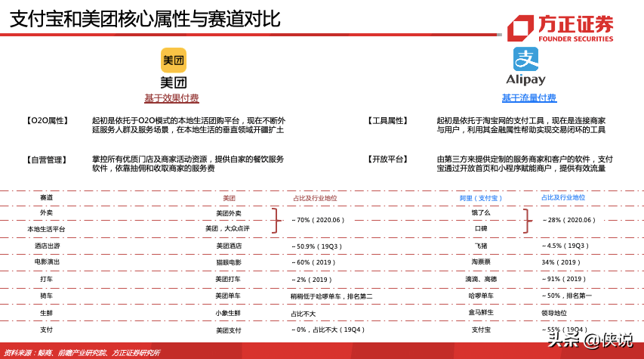Click the yellow Meituan logo icon
644x359 pixels.
[174, 60]
